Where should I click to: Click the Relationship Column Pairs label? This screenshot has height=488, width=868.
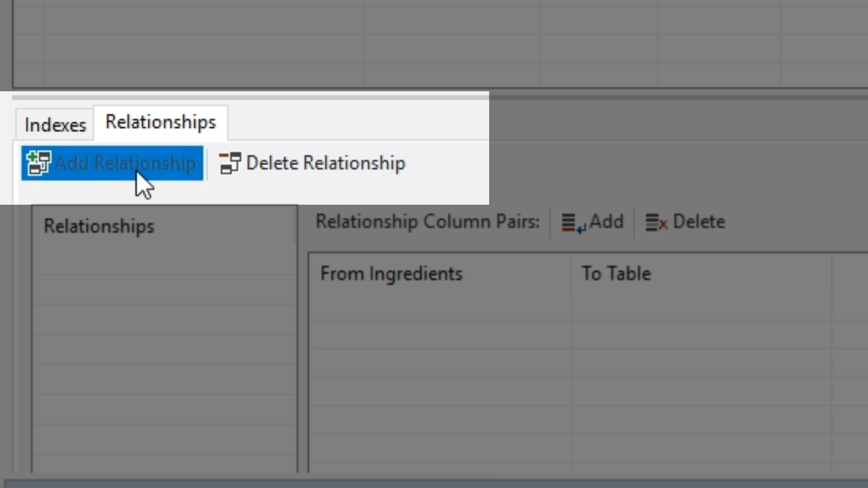427,222
